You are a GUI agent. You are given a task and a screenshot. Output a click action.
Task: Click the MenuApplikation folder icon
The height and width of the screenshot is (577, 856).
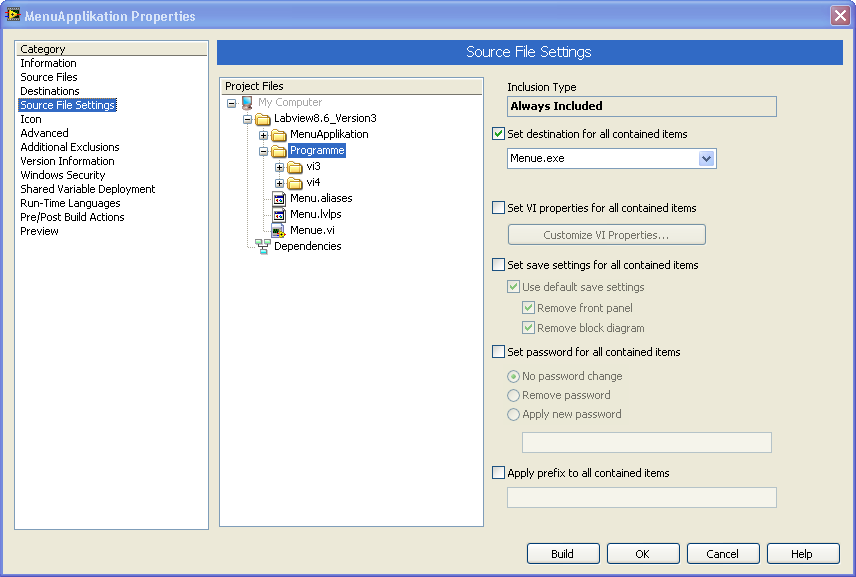(x=279, y=135)
